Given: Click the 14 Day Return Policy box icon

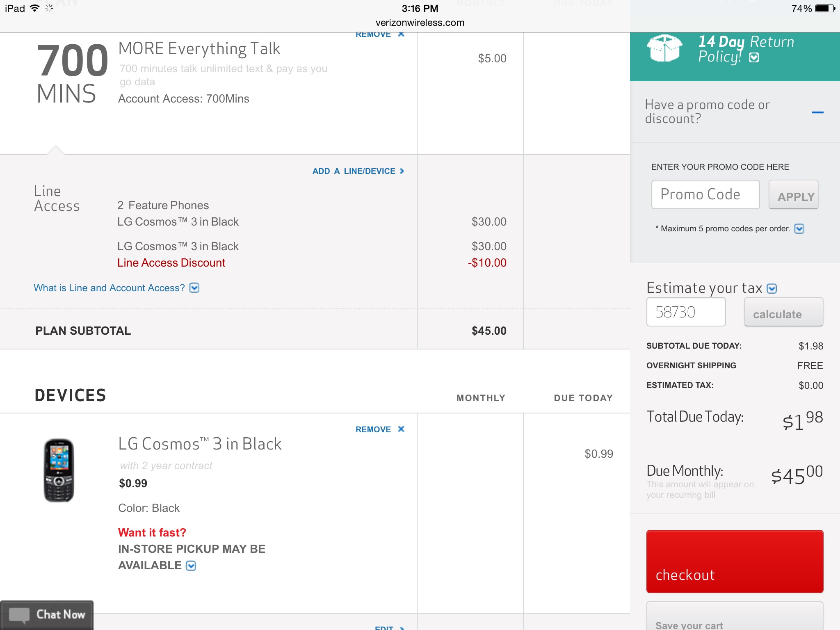Looking at the screenshot, I should pyautogui.click(x=664, y=48).
